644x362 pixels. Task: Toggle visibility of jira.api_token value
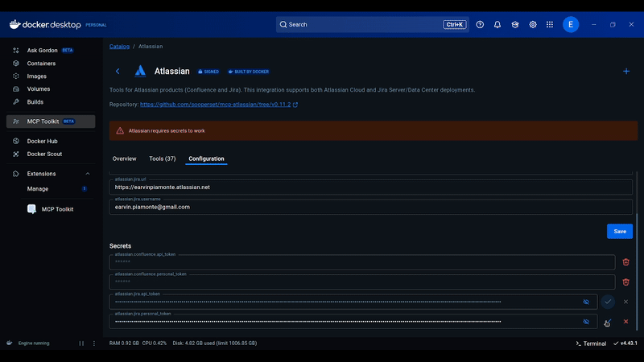pos(586,302)
